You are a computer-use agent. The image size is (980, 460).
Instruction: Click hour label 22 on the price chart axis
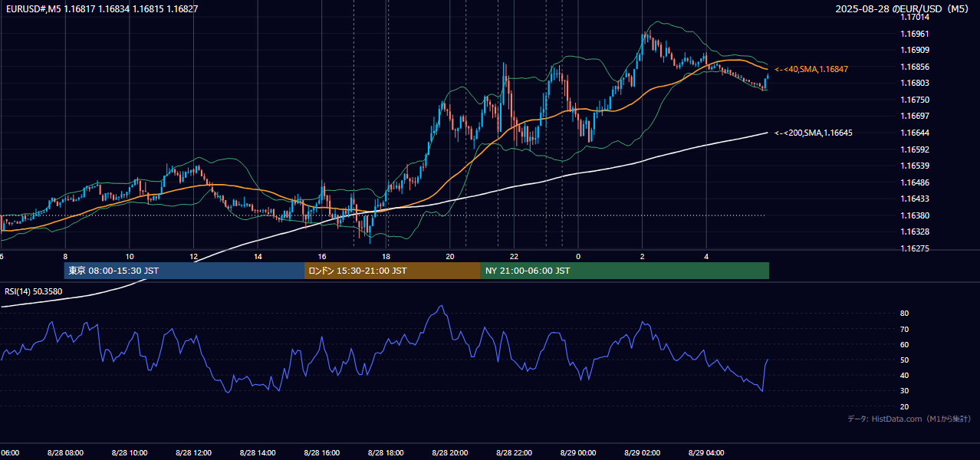pyautogui.click(x=514, y=257)
